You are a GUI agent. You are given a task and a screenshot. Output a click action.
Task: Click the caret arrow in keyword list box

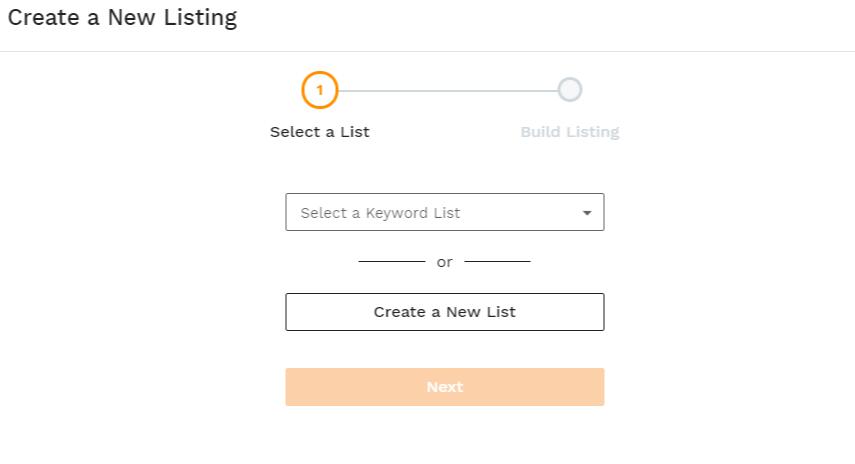click(x=587, y=213)
